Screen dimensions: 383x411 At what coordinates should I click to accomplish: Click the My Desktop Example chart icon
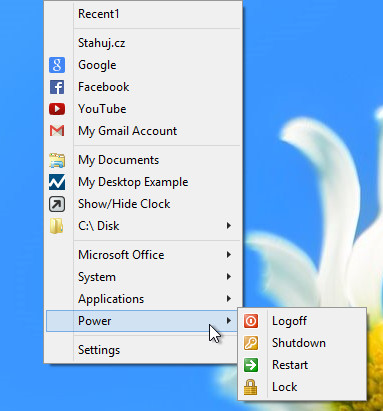pos(57,182)
